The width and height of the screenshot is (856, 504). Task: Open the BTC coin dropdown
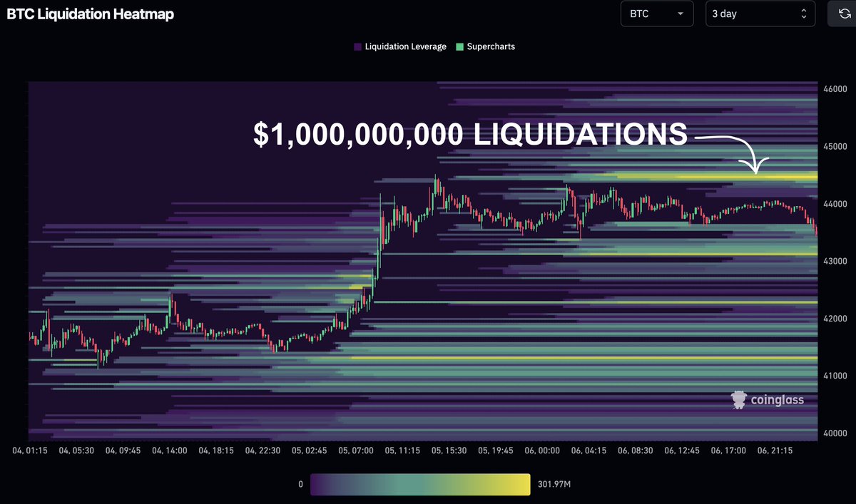coord(657,14)
